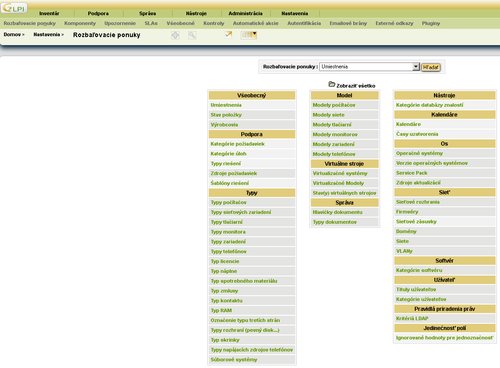Open Kalendáre link
The width and height of the screenshot is (500, 368).
point(408,124)
